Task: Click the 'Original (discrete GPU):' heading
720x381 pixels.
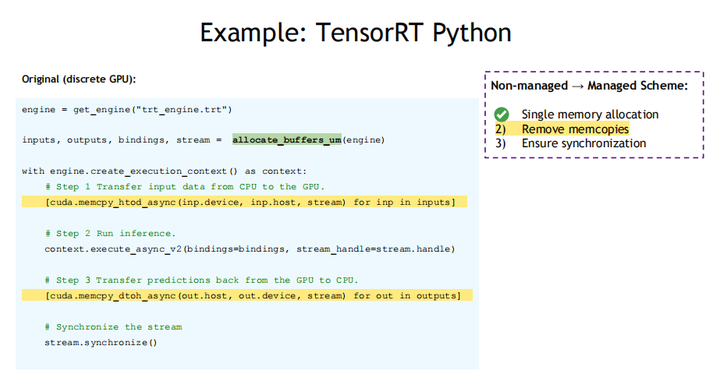Action: click(x=79, y=79)
